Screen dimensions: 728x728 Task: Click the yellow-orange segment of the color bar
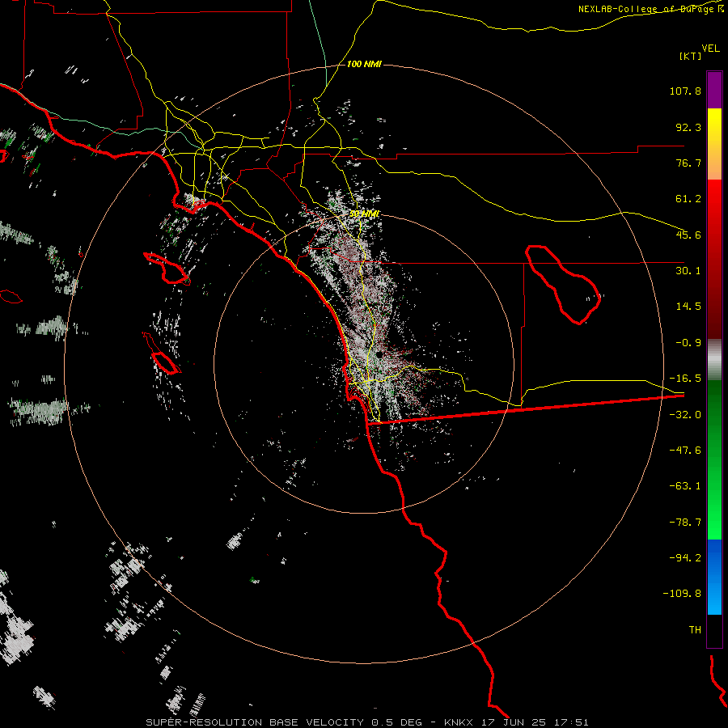point(714,144)
